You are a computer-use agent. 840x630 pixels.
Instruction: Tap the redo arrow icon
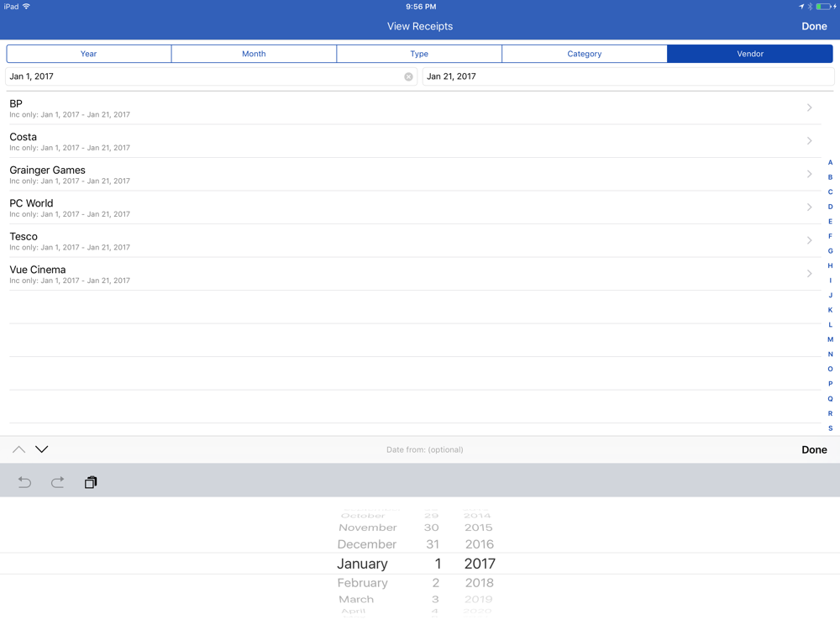[x=57, y=482]
